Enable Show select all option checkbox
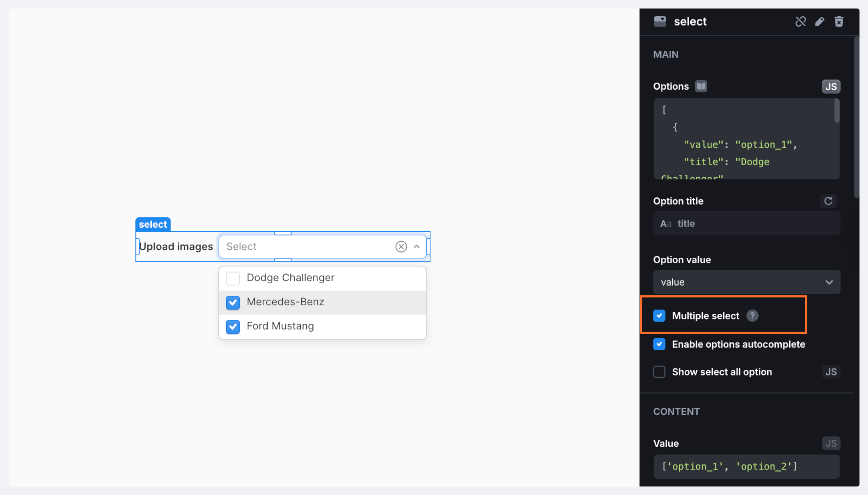Screen dimensions: 868x495 pos(659,372)
